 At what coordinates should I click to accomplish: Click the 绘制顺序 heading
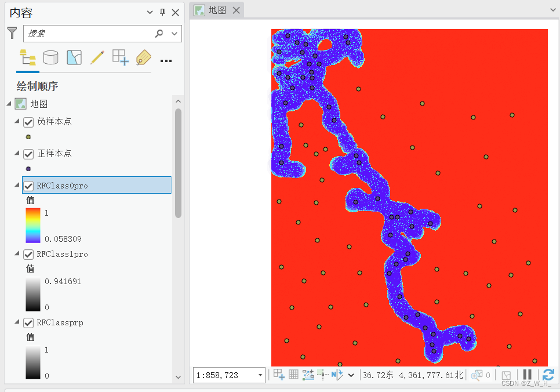tap(37, 86)
